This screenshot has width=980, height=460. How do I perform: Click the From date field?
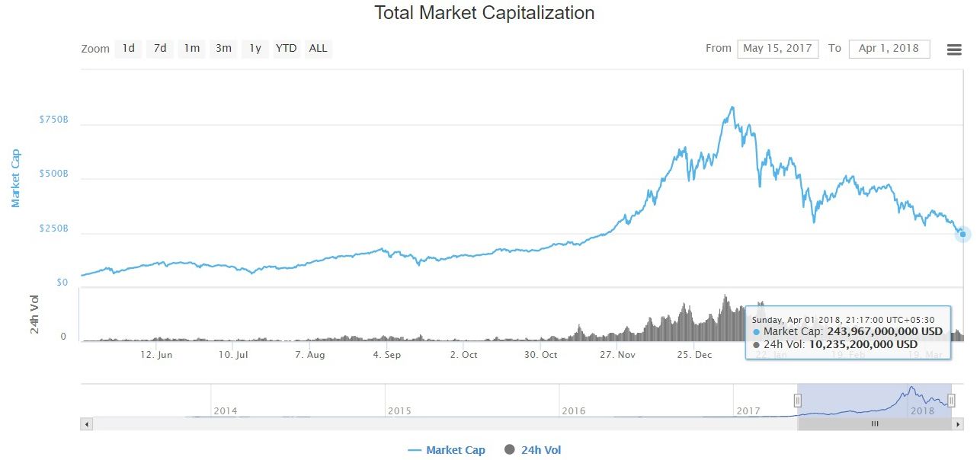pos(777,49)
